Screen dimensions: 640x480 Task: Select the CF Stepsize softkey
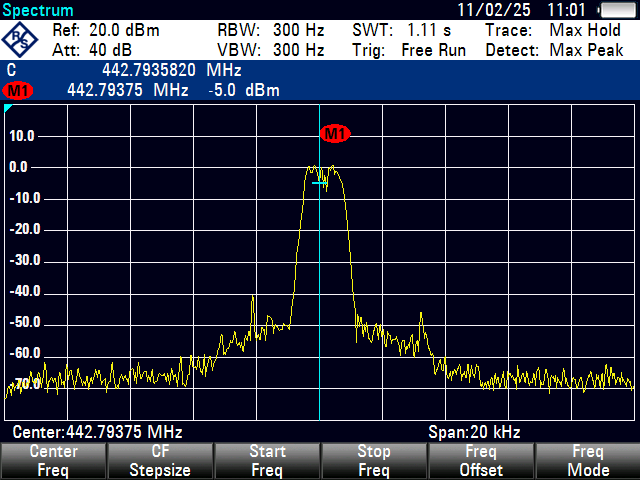point(160,461)
